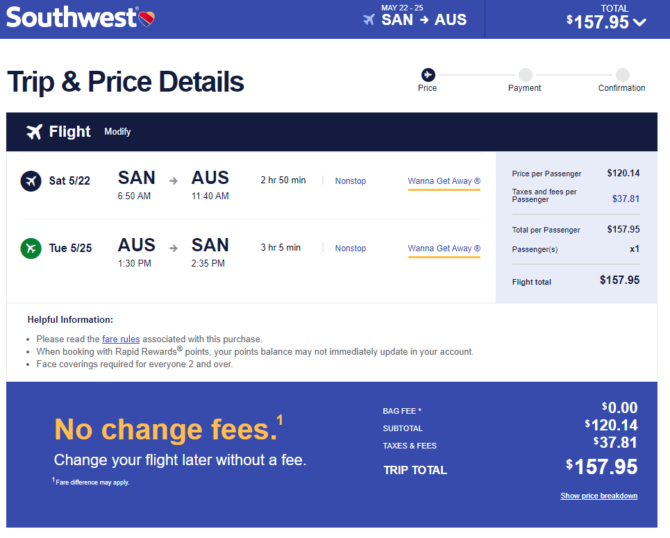Open the fare rules link
The image size is (670, 538).
[x=121, y=339]
